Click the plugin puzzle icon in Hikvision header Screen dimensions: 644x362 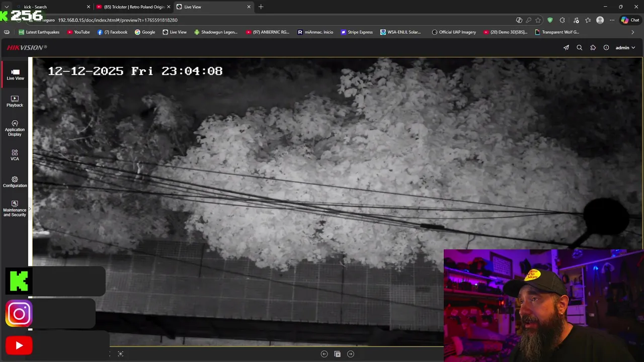593,48
